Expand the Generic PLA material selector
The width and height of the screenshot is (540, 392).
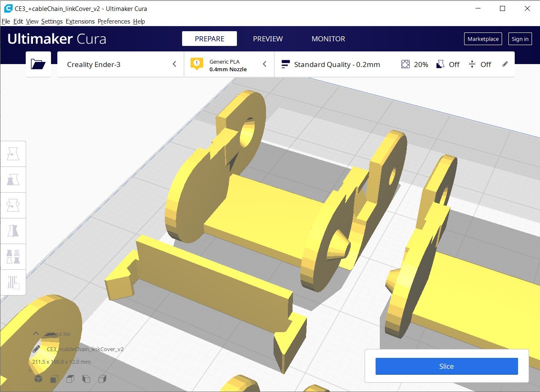coord(229,64)
